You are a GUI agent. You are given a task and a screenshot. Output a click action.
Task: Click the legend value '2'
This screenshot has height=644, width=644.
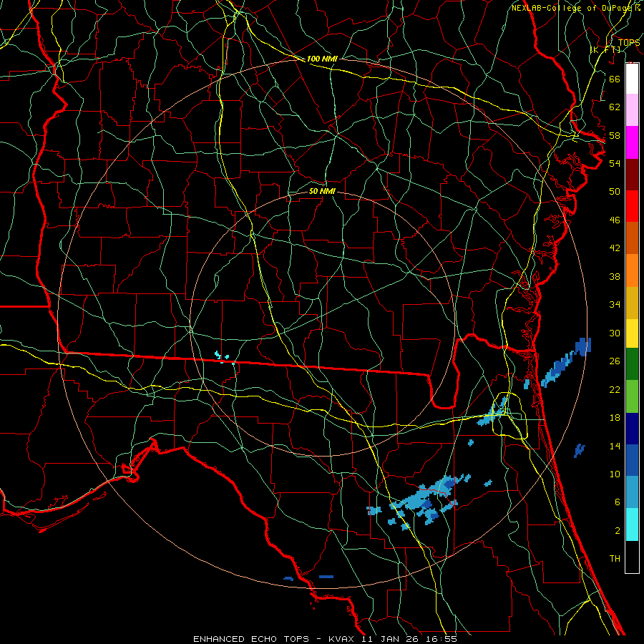[x=618, y=531]
